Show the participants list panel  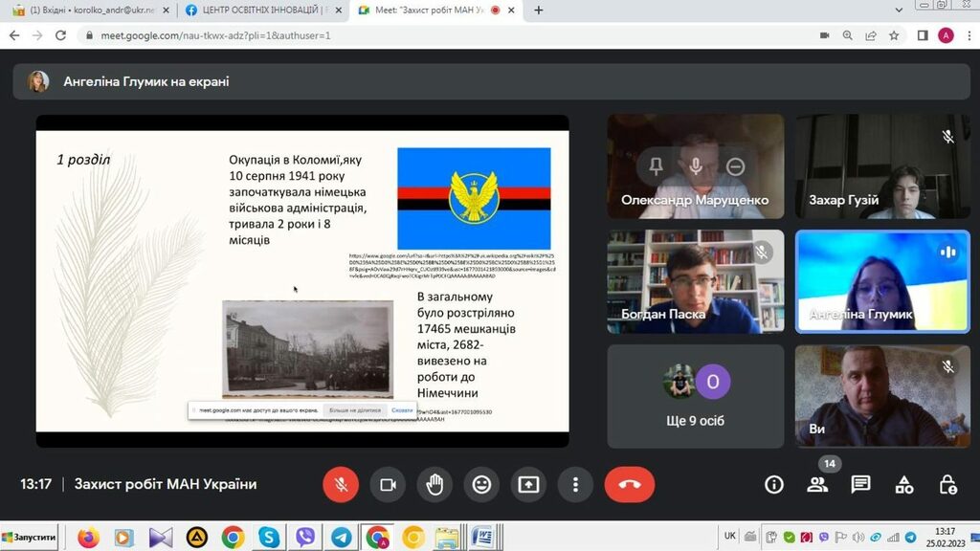point(817,485)
